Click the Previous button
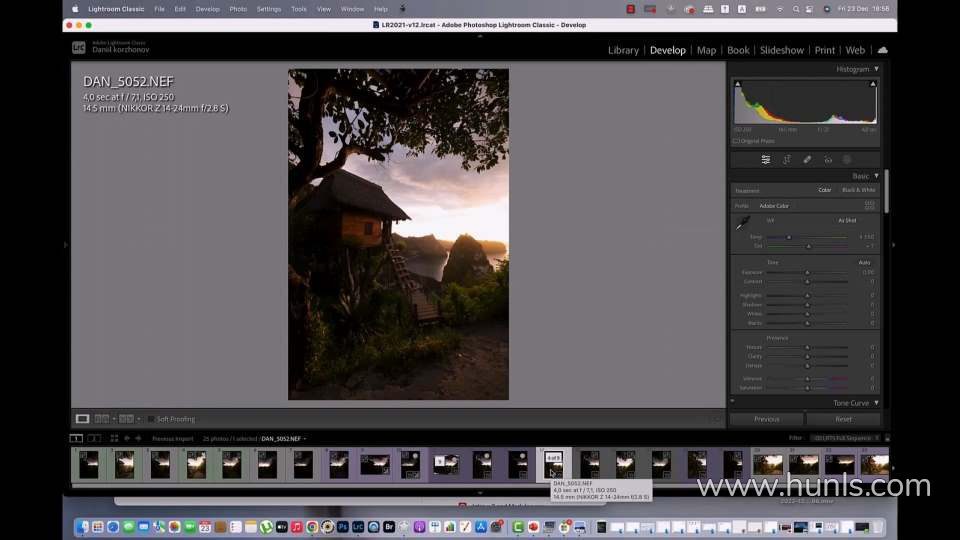Image resolution: width=960 pixels, height=540 pixels. (767, 419)
